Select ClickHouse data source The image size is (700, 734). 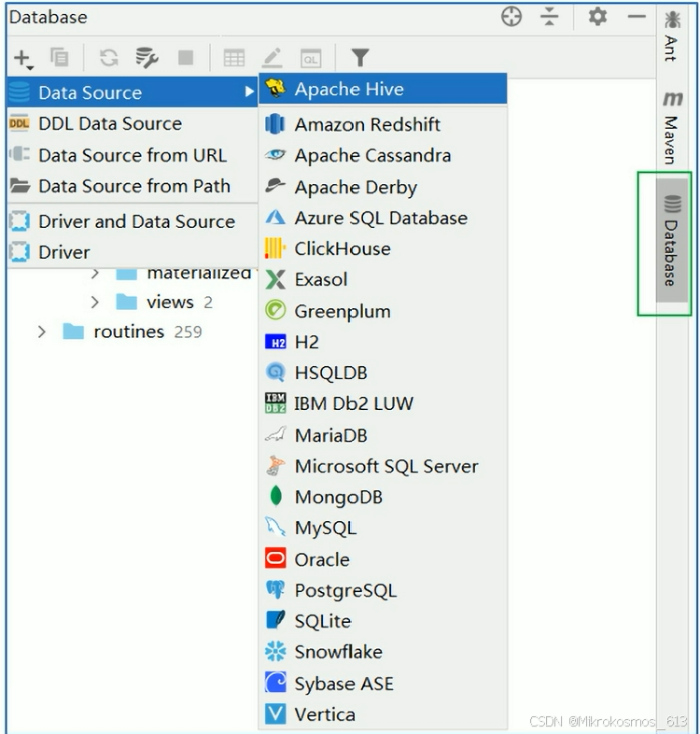pyautogui.click(x=383, y=248)
